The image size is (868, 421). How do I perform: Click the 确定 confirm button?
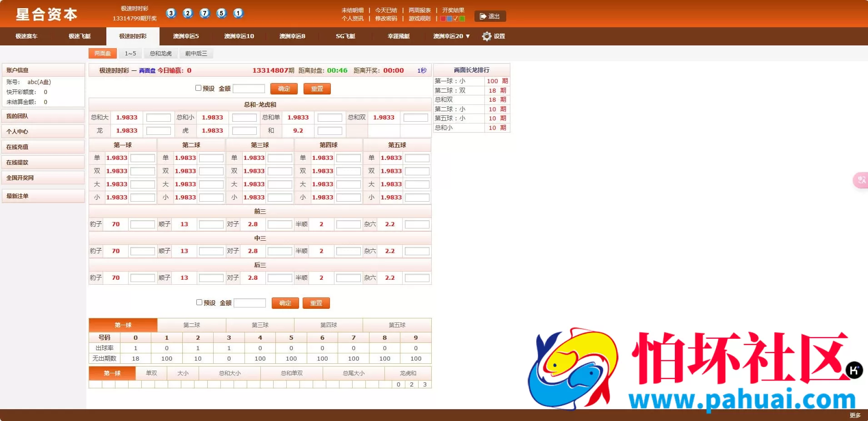click(x=284, y=89)
